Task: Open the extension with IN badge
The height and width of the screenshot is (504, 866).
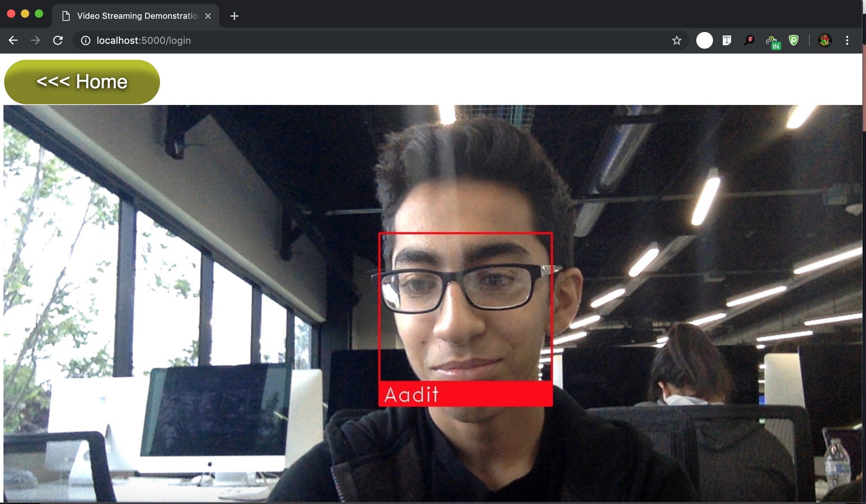Action: [773, 42]
